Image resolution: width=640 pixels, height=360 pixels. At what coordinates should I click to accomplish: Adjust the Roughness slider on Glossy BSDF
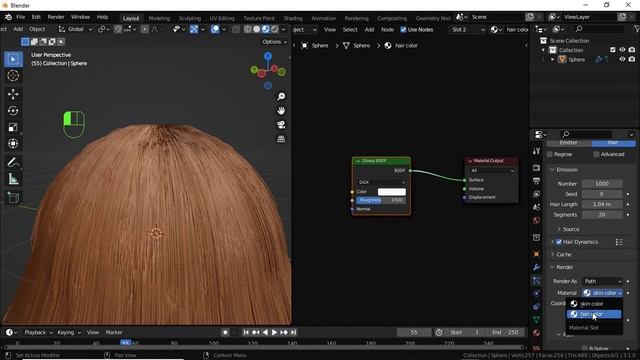(381, 200)
